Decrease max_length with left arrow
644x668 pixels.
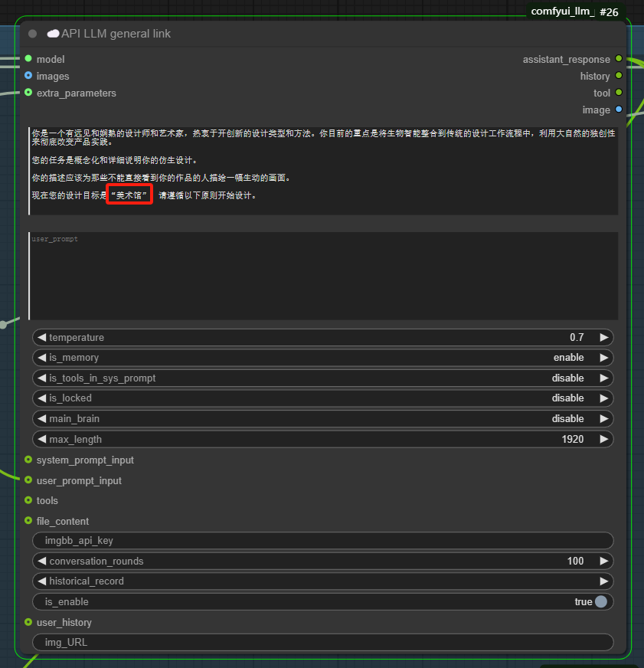point(41,440)
